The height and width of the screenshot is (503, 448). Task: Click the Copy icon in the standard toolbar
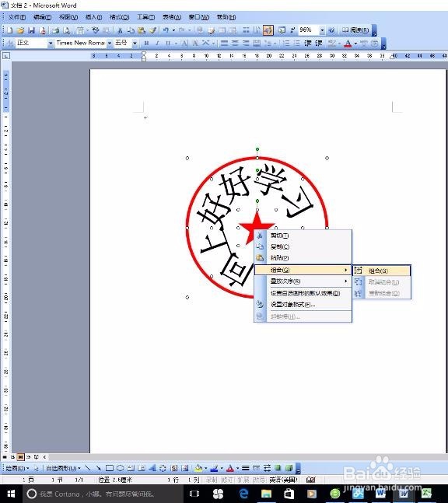click(x=131, y=30)
